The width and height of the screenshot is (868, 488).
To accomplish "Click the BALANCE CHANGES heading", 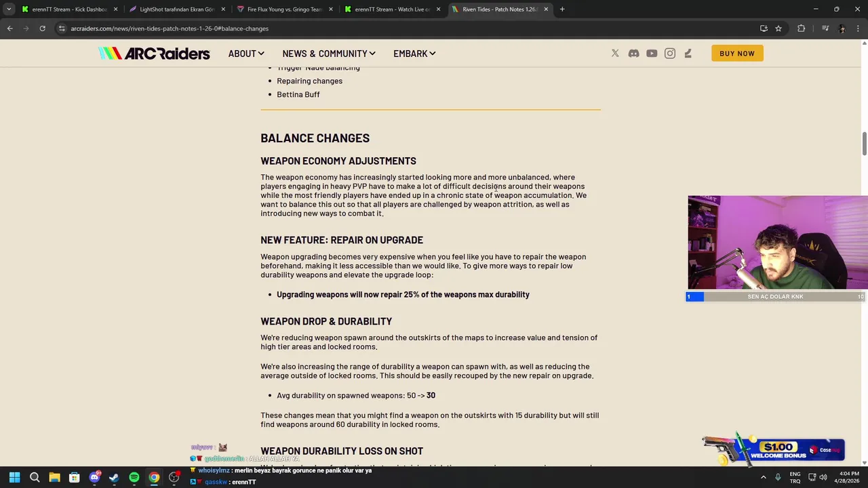I will pyautogui.click(x=315, y=138).
